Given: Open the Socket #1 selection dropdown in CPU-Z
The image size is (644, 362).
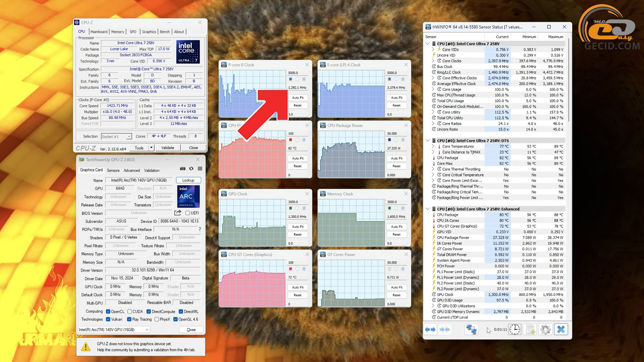Looking at the screenshot, I should 129,136.
